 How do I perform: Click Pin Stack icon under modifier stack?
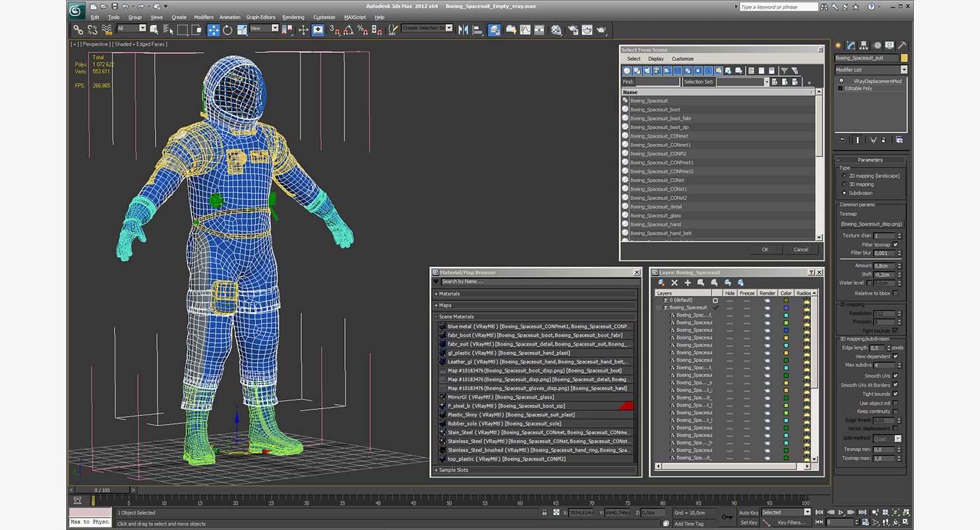(843, 140)
